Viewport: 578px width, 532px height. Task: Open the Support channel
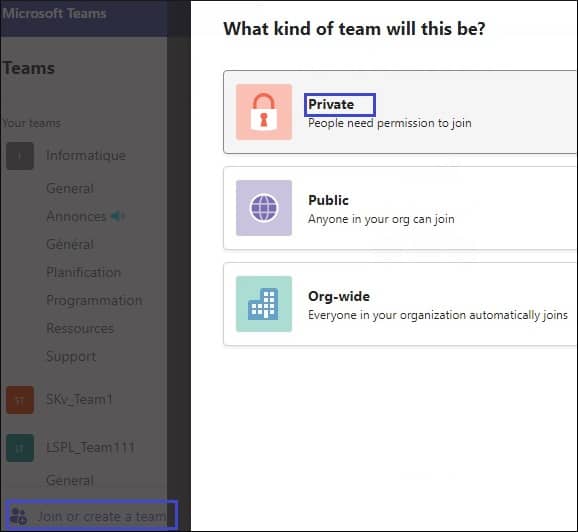(71, 357)
